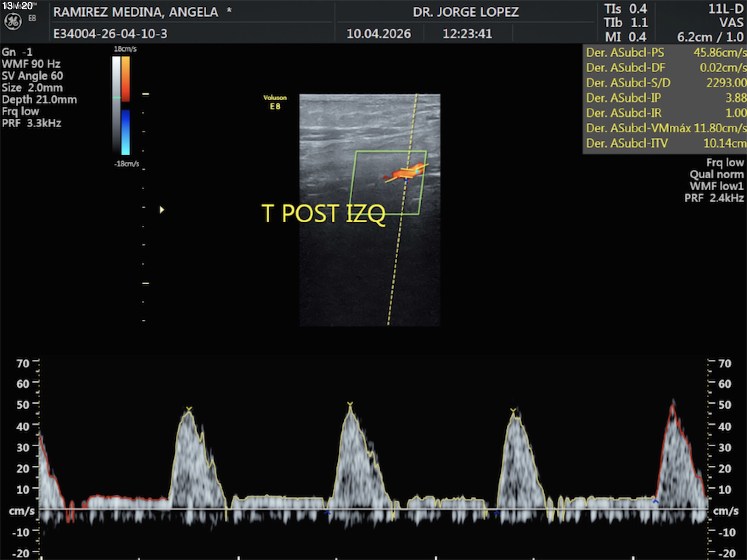Click the third yellow peak systolic marker
747x560 pixels.
pos(513,410)
